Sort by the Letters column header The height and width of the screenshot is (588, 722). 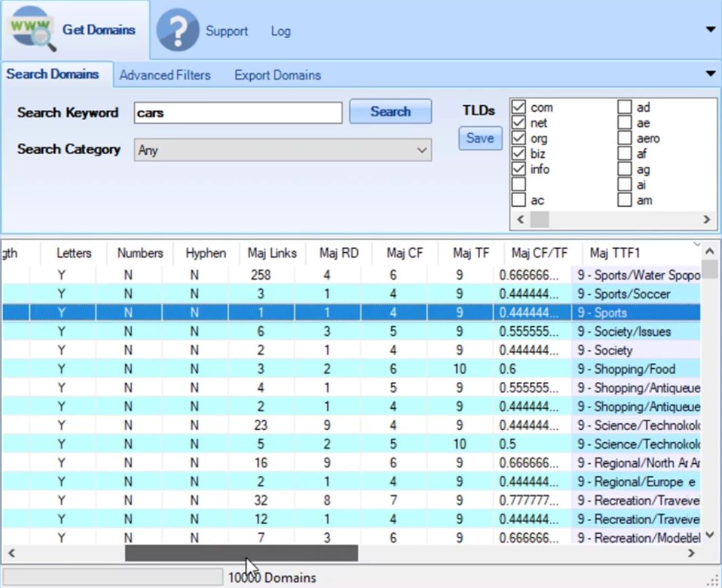coord(74,253)
